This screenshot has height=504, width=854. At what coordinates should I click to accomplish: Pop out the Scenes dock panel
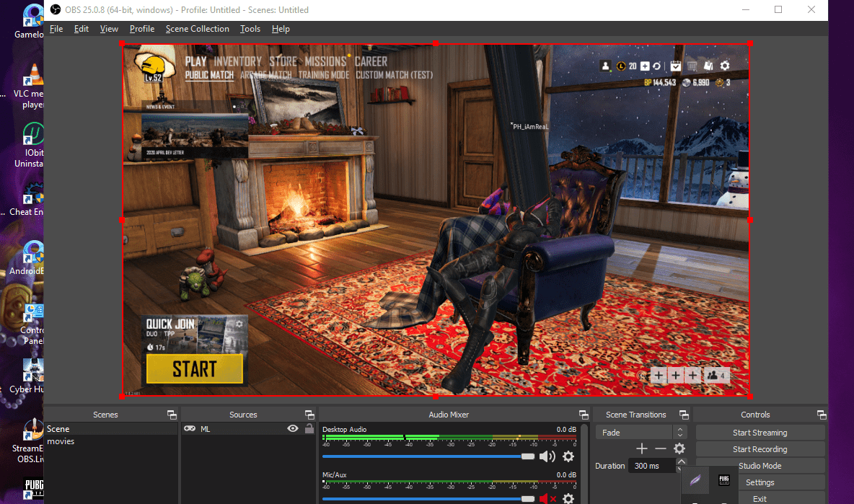pyautogui.click(x=172, y=415)
